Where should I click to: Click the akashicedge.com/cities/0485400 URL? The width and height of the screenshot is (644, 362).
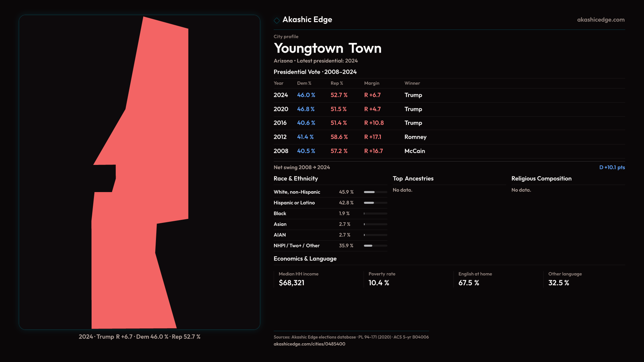309,344
